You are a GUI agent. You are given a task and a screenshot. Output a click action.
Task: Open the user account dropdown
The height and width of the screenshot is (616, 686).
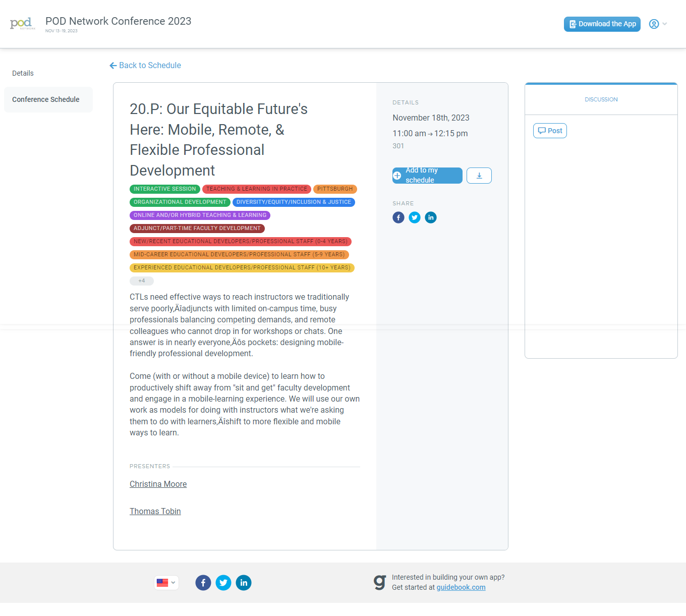[658, 24]
